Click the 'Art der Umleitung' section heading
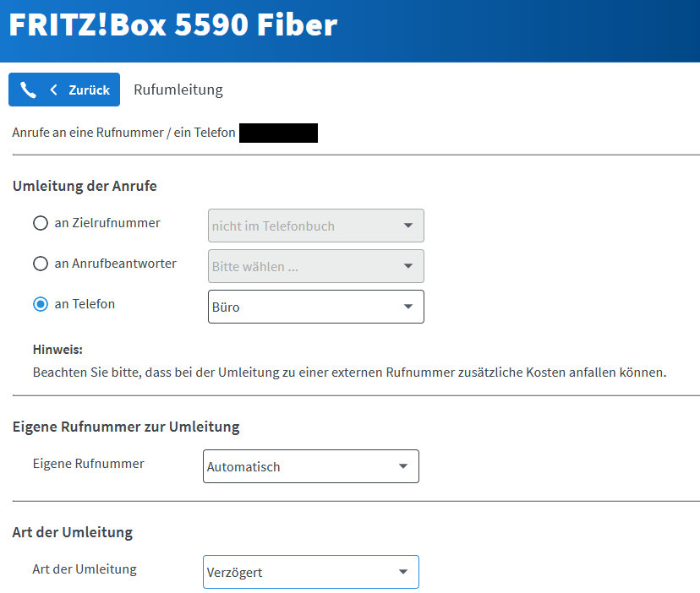The height and width of the screenshot is (593, 700). (72, 532)
